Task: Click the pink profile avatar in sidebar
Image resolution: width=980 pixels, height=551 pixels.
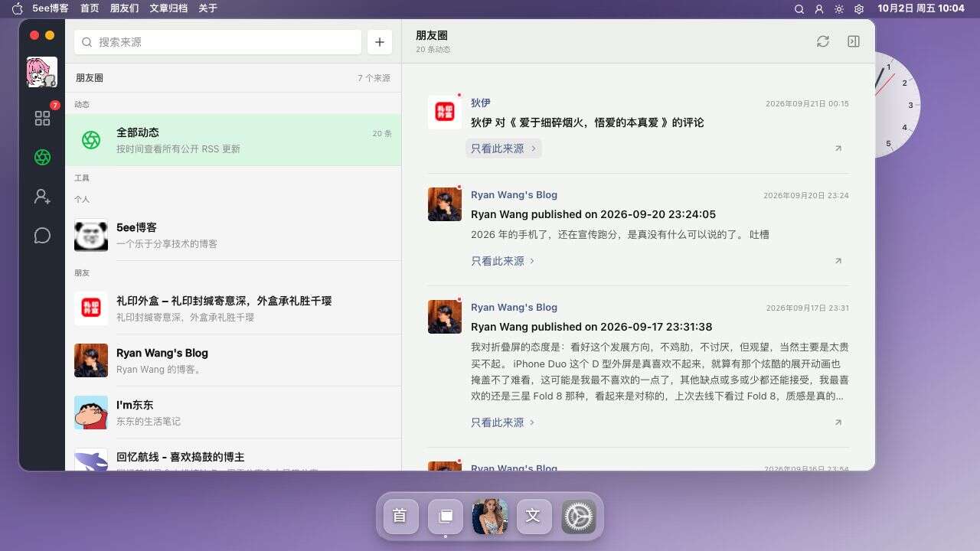Action: pos(42,72)
